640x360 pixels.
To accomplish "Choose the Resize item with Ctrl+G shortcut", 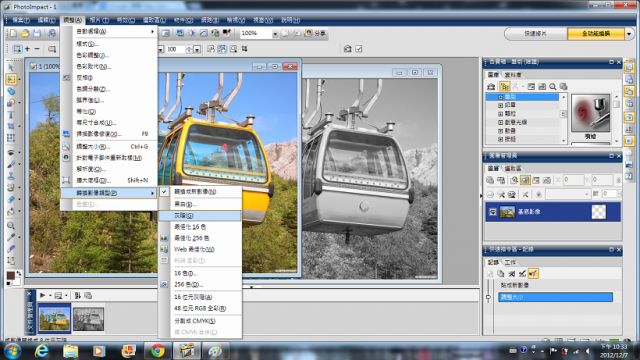I will [x=109, y=147].
